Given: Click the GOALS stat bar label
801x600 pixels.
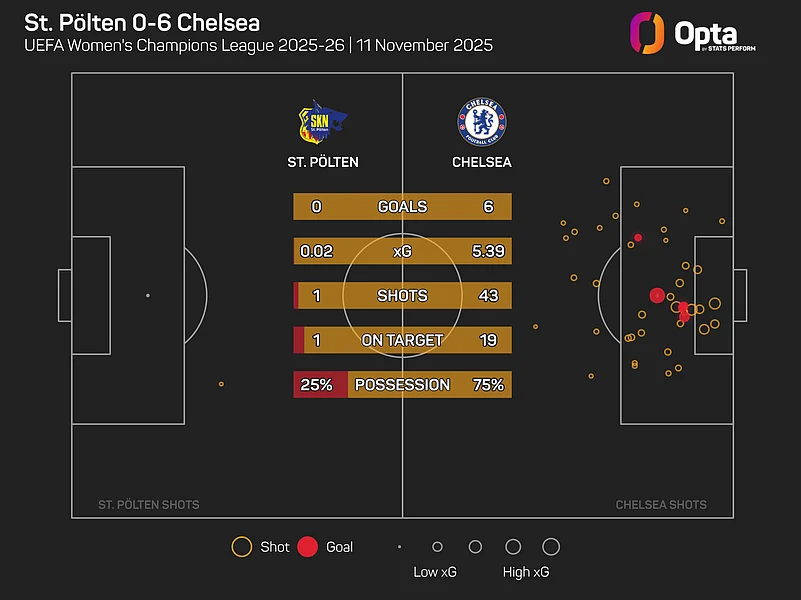Looking at the screenshot, I should (402, 207).
